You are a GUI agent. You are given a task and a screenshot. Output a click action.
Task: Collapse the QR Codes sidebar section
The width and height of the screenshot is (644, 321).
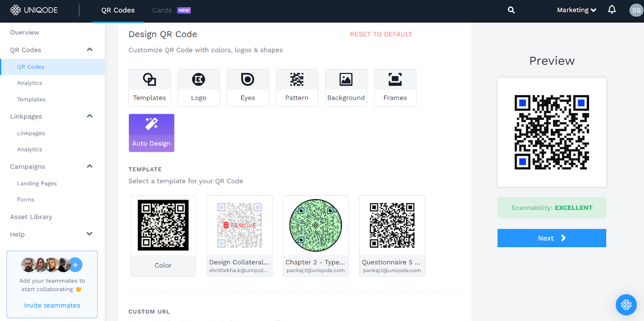tap(90, 50)
